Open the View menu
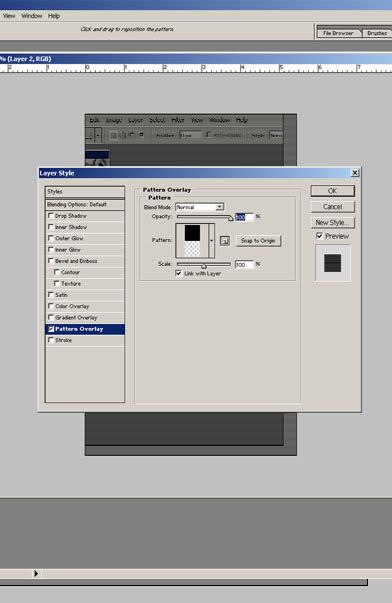 (x=8, y=16)
